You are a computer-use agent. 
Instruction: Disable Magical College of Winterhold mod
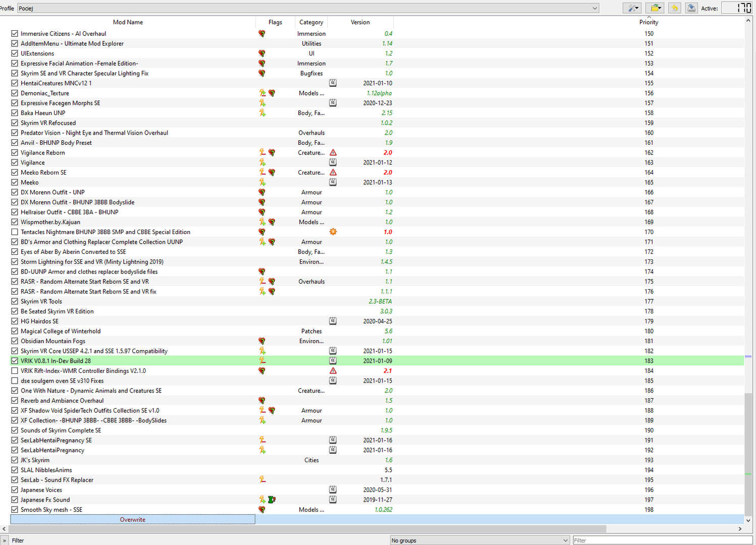15,331
